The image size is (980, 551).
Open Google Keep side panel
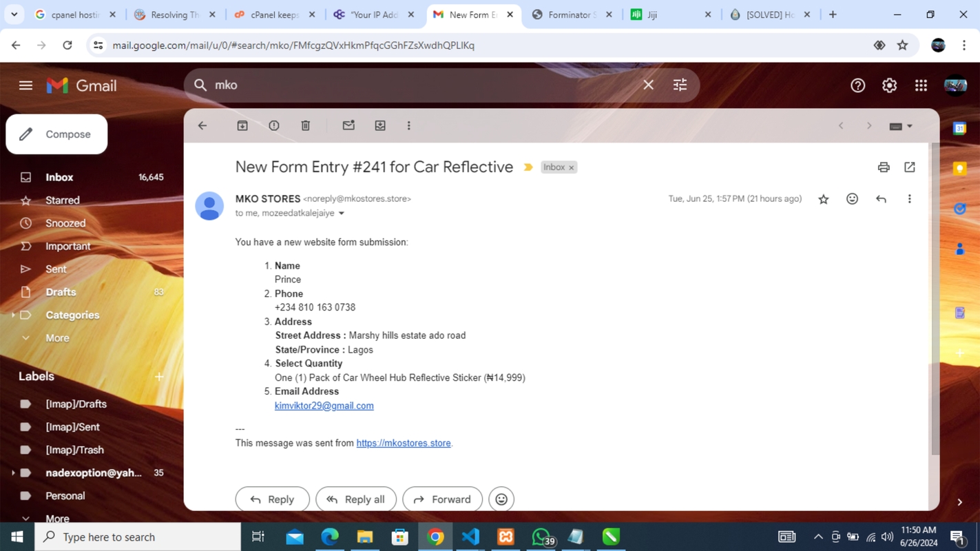click(960, 169)
